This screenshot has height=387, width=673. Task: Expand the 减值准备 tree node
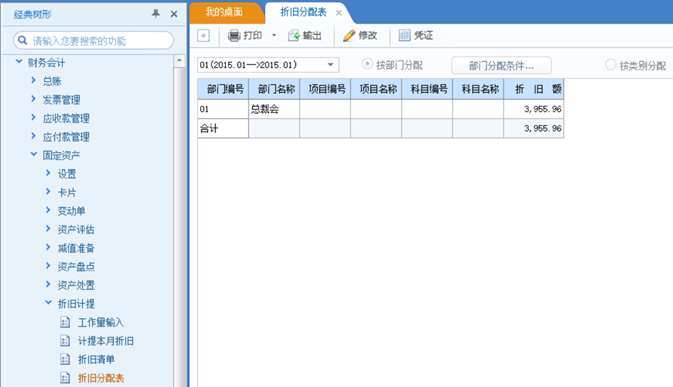(x=48, y=248)
